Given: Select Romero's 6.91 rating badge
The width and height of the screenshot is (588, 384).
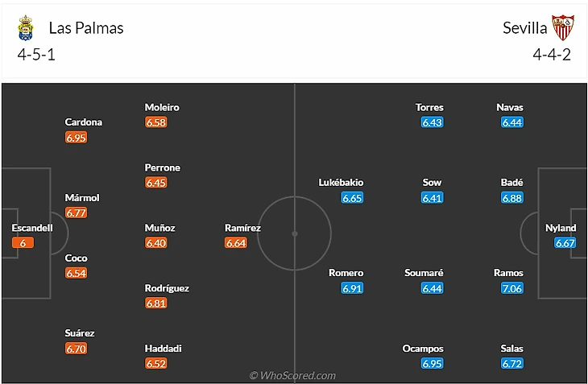Looking at the screenshot, I should click(x=352, y=288).
